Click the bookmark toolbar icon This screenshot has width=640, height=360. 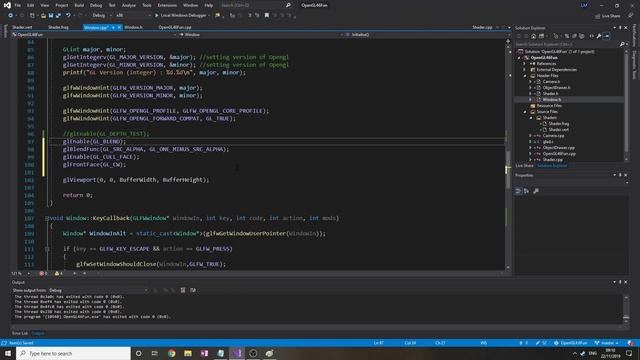(x=267, y=16)
